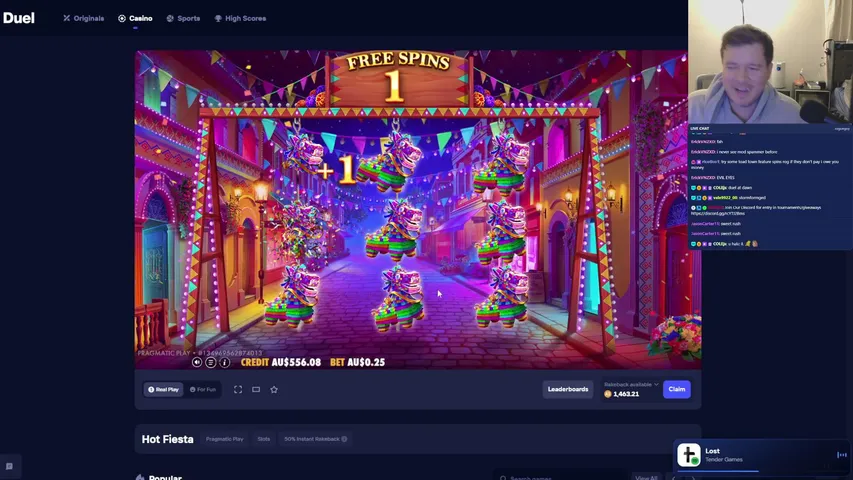This screenshot has height=480, width=853.
Task: Show info for 50% Instant Rakeback
Action: tap(344, 439)
